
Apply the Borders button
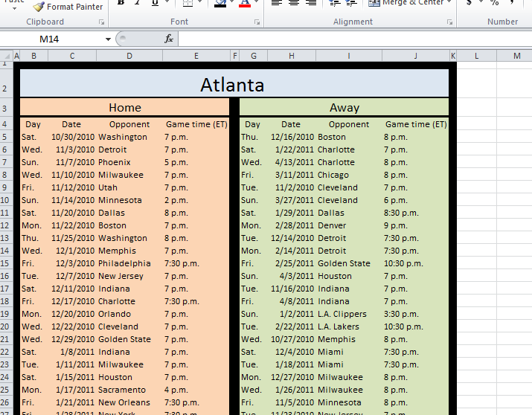coord(188,3)
